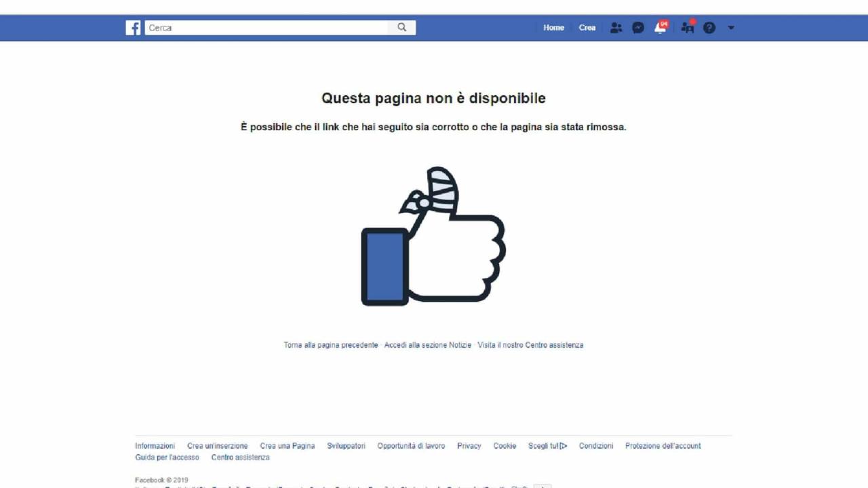Viewport: 868px width, 488px height.
Task: Open Informazioni footer link
Action: click(155, 446)
